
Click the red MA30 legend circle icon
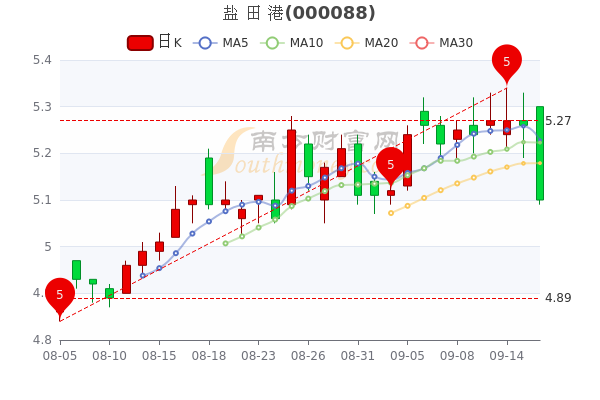coord(422,43)
